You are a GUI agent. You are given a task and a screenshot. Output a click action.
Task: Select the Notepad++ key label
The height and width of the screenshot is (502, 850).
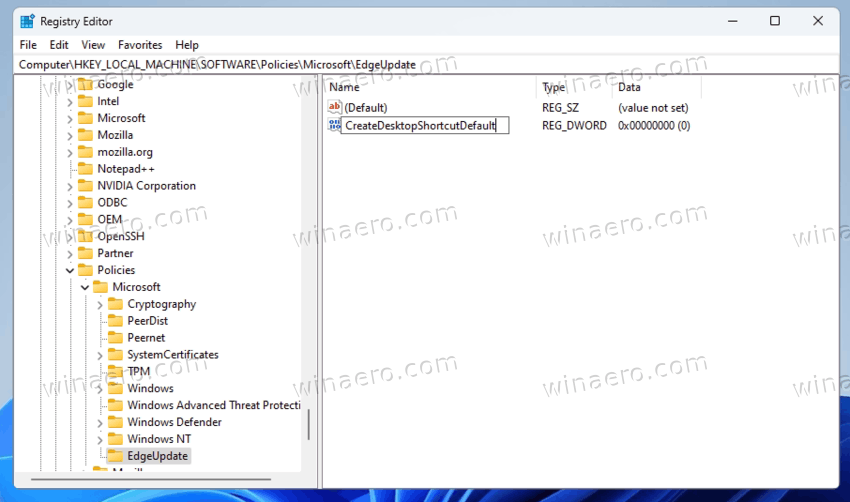point(126,169)
